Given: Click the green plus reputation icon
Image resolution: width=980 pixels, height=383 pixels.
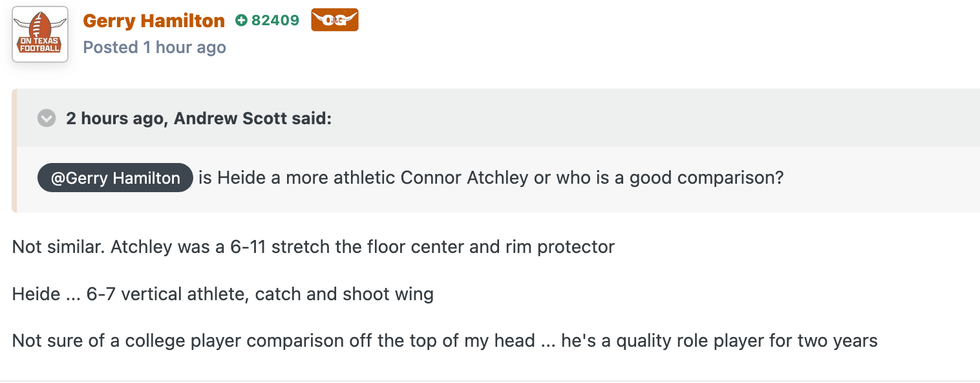Looking at the screenshot, I should 241,21.
